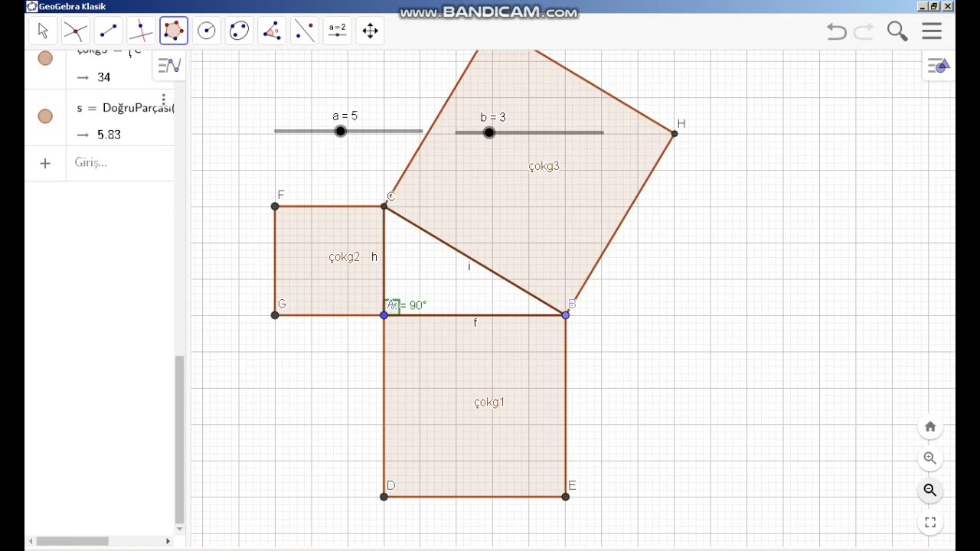Select the Move arrow tool
This screenshot has width=980, height=551.
click(x=43, y=31)
